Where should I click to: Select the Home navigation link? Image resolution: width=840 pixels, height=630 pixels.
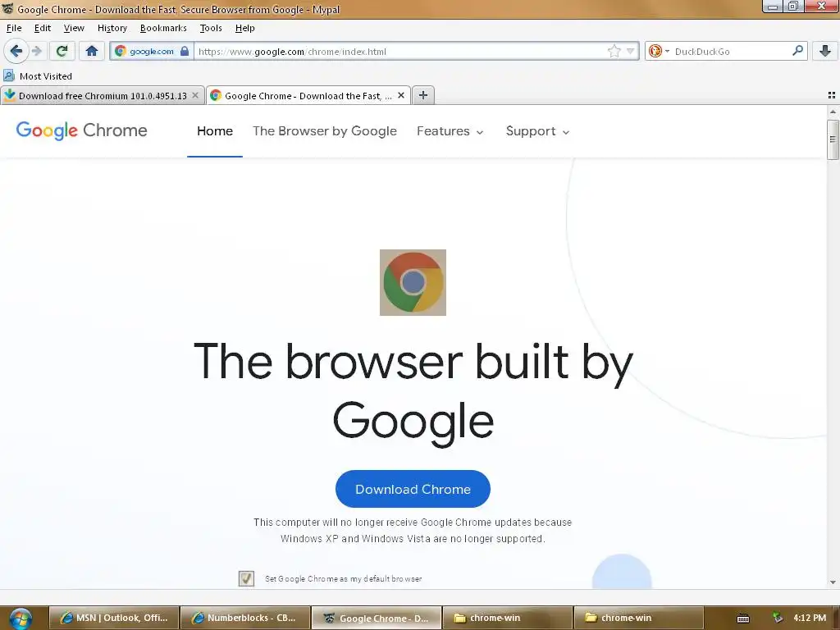point(215,131)
